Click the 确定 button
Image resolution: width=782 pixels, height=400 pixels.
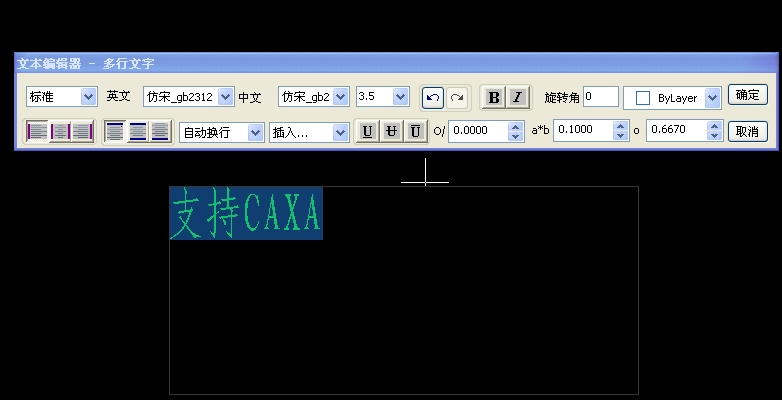(747, 95)
